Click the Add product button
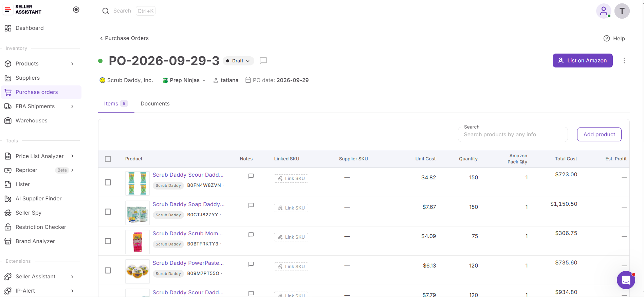 (599, 135)
